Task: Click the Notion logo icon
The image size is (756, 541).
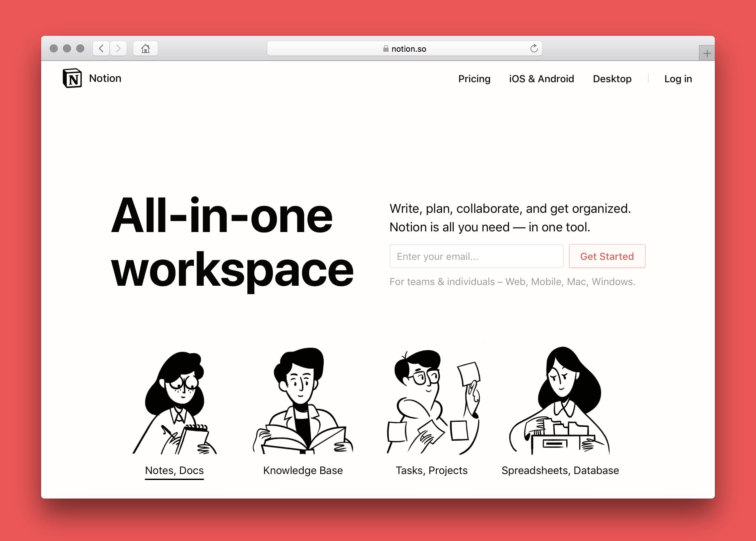Action: click(x=71, y=79)
